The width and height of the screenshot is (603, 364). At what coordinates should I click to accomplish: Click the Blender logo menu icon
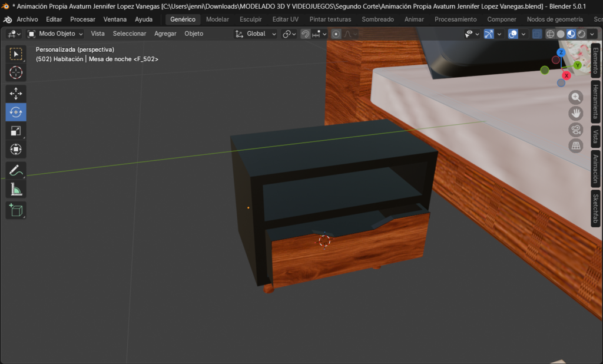[x=7, y=19]
